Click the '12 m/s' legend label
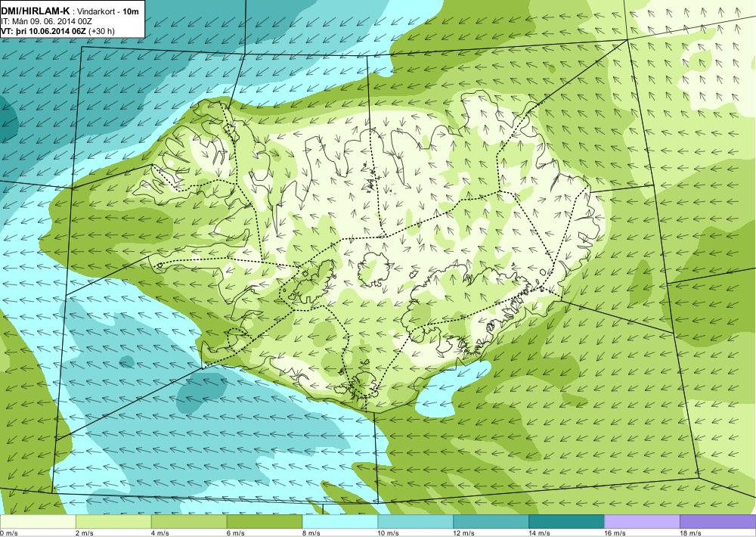Viewport: 756px width, 537px height. tap(464, 533)
